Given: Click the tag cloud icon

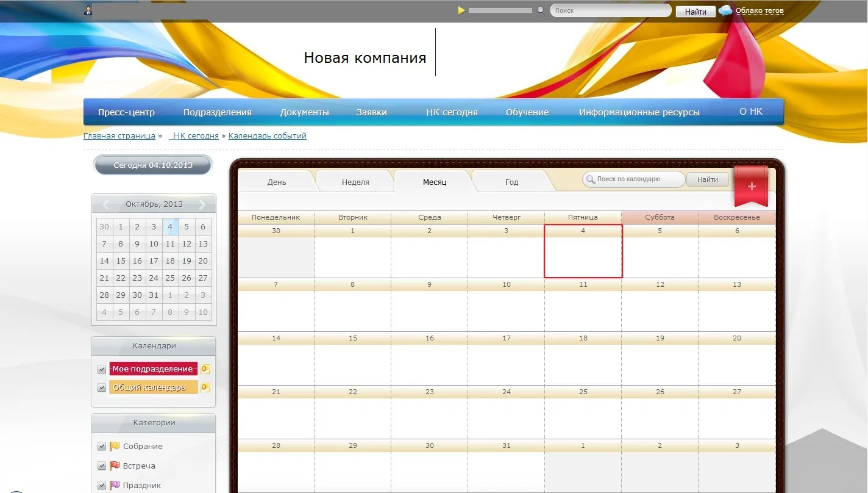Looking at the screenshot, I should point(725,10).
